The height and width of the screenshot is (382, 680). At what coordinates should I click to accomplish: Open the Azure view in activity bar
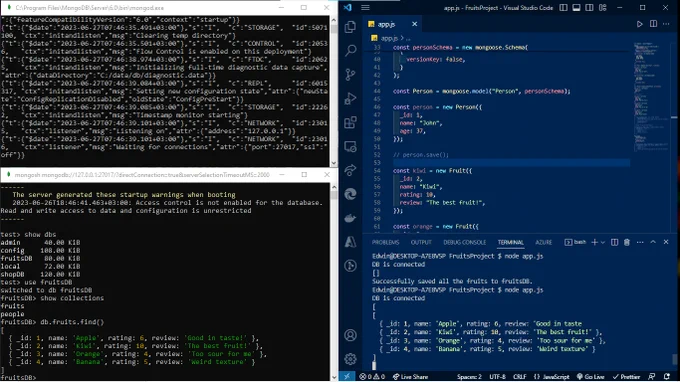pos(350,242)
